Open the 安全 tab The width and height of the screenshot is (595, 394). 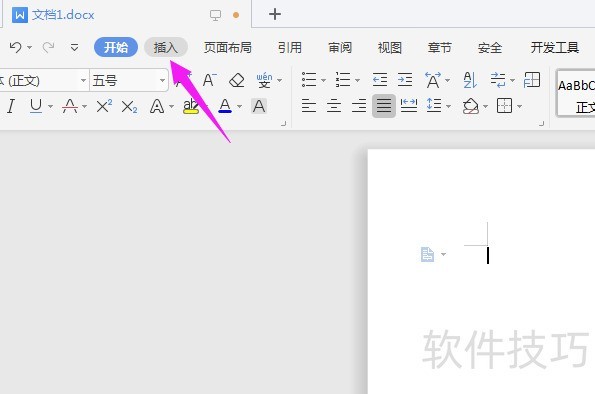click(x=490, y=47)
